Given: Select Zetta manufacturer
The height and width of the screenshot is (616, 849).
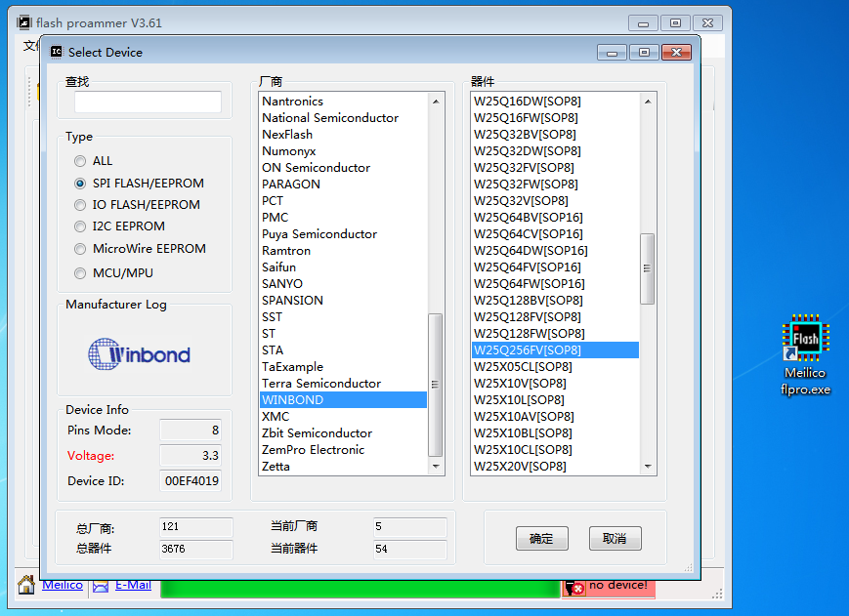Looking at the screenshot, I should point(343,467).
